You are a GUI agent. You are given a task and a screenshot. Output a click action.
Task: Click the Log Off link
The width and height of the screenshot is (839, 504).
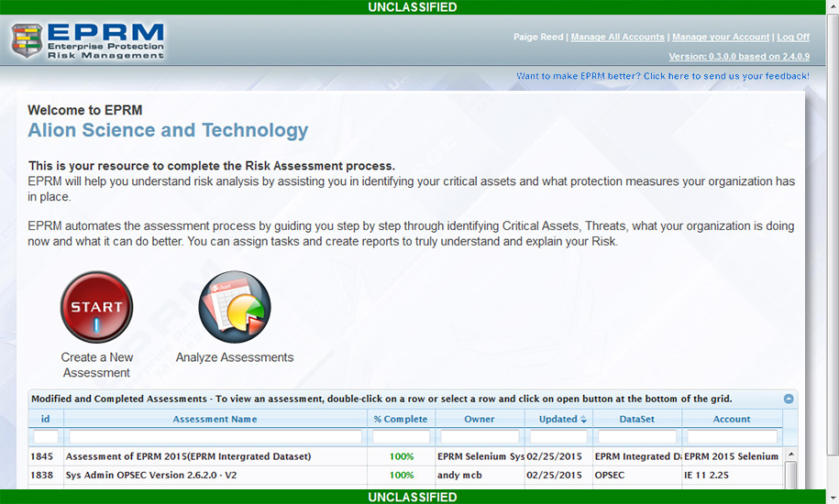(793, 37)
